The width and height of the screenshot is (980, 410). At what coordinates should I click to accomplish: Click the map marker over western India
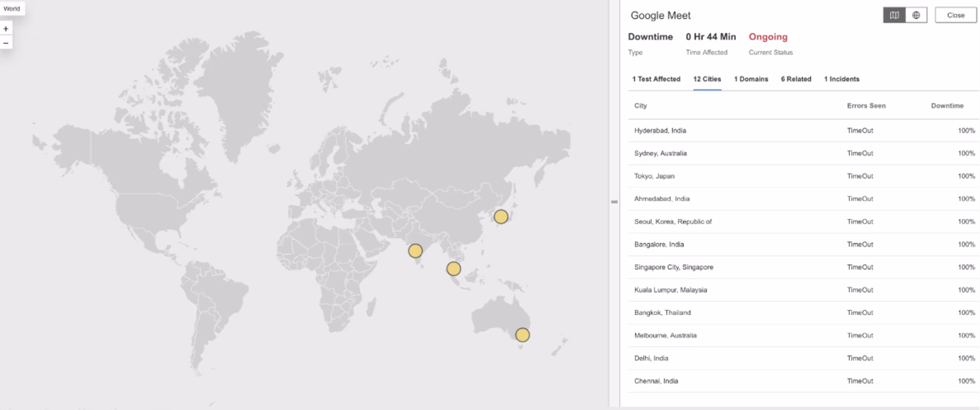click(415, 251)
